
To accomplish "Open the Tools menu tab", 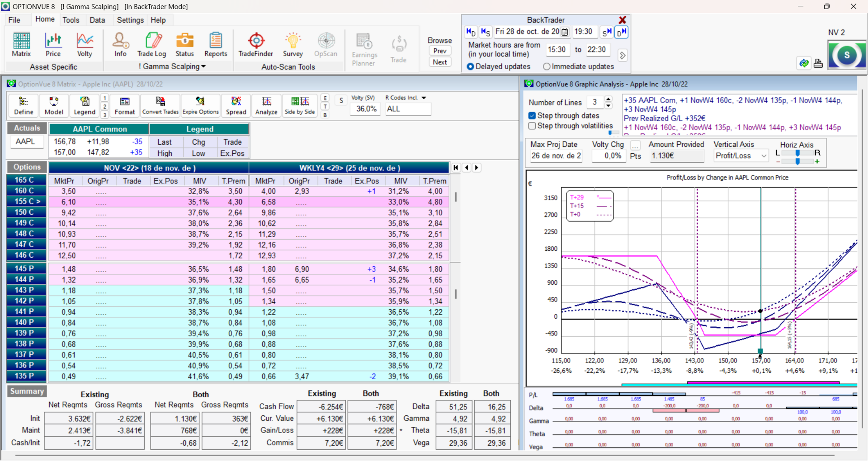I will pos(71,20).
